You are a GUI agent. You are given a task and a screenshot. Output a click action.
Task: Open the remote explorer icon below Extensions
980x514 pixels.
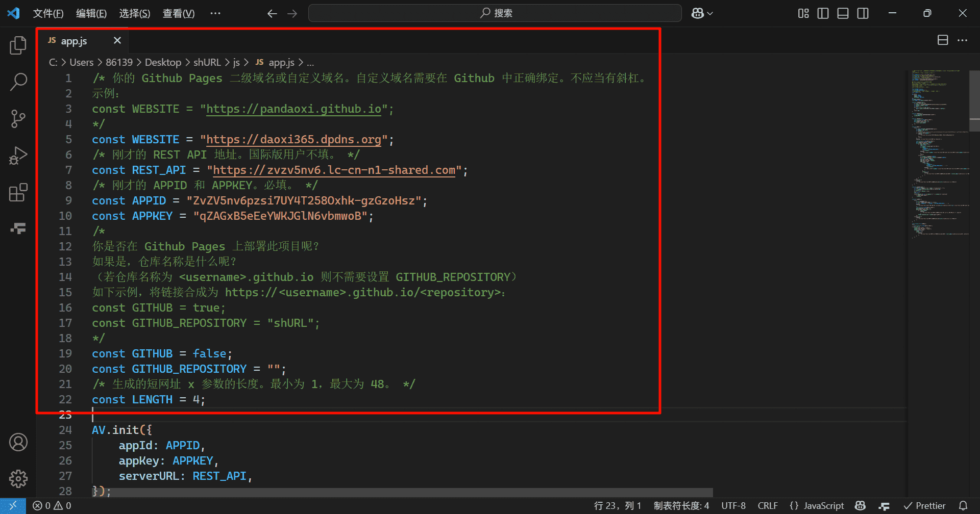pos(18,228)
